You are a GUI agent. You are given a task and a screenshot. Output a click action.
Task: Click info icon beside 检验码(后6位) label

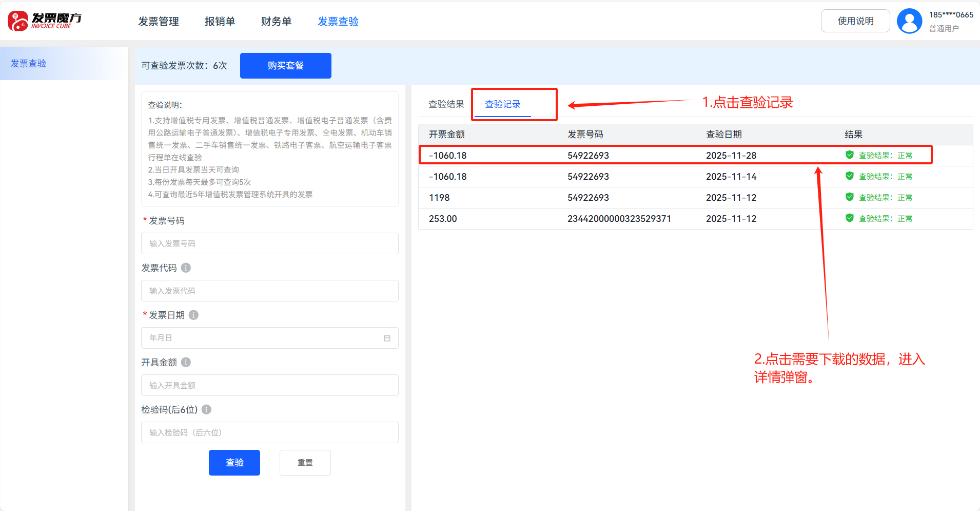pos(206,409)
